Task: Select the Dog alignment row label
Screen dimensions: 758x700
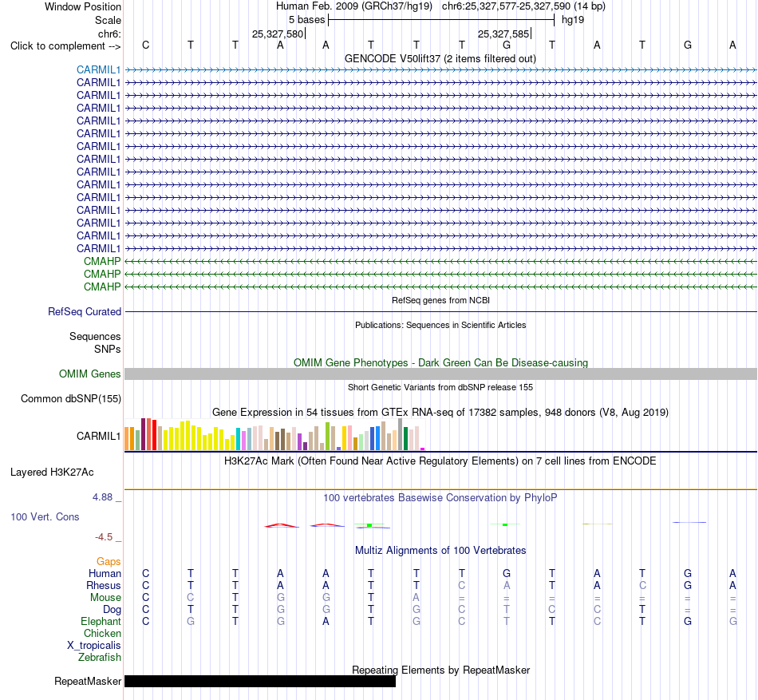Action: tap(112, 610)
